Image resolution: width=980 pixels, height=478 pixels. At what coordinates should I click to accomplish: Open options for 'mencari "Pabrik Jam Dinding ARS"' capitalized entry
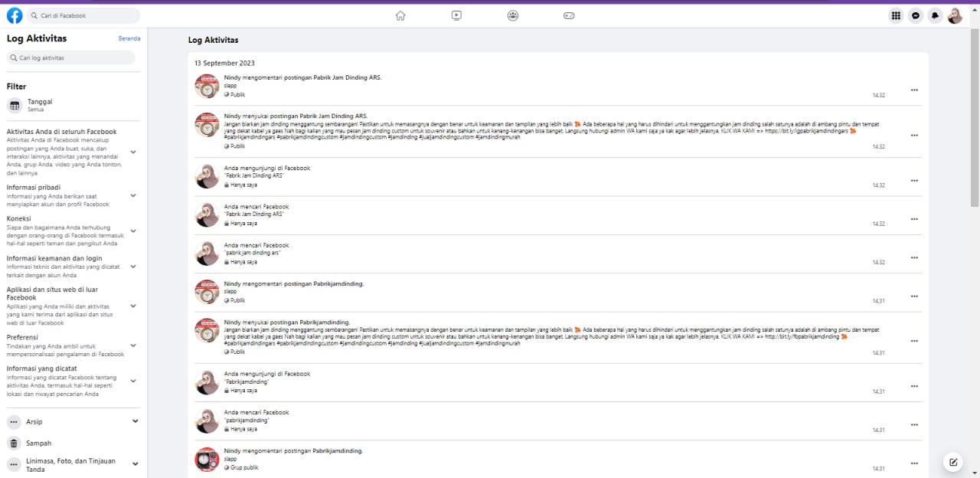(914, 219)
